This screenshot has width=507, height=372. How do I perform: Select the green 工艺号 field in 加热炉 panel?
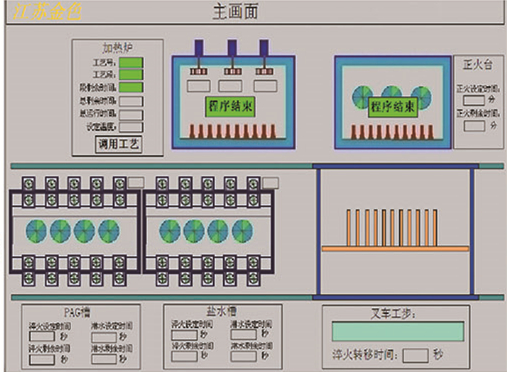(131, 62)
